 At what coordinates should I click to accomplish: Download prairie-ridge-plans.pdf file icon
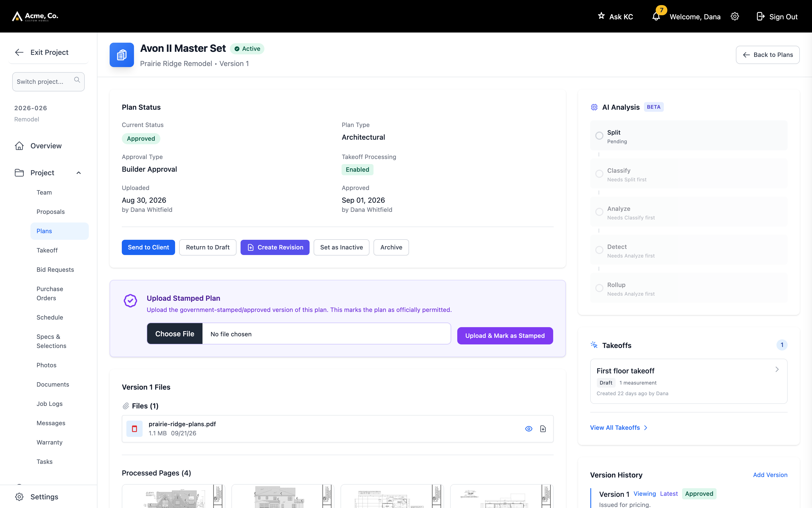[543, 429]
